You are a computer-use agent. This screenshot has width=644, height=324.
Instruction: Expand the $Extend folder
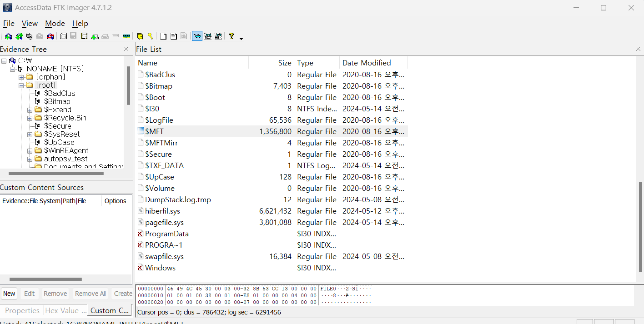pyautogui.click(x=30, y=110)
